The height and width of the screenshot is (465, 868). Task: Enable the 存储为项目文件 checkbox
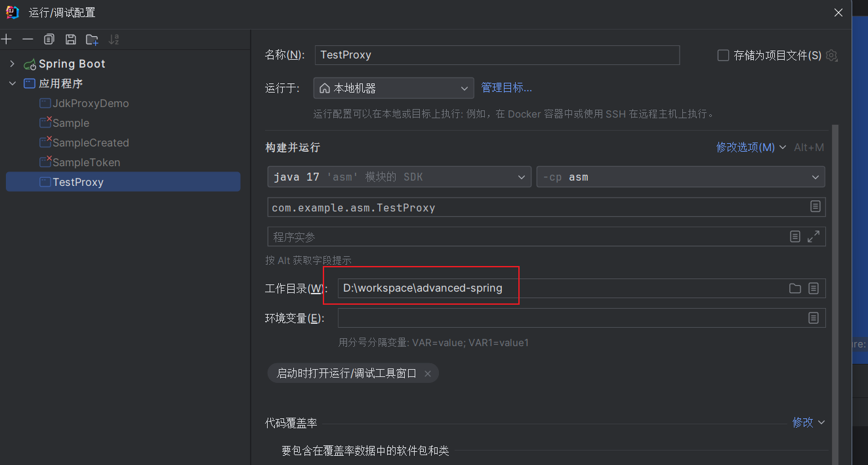(x=723, y=55)
